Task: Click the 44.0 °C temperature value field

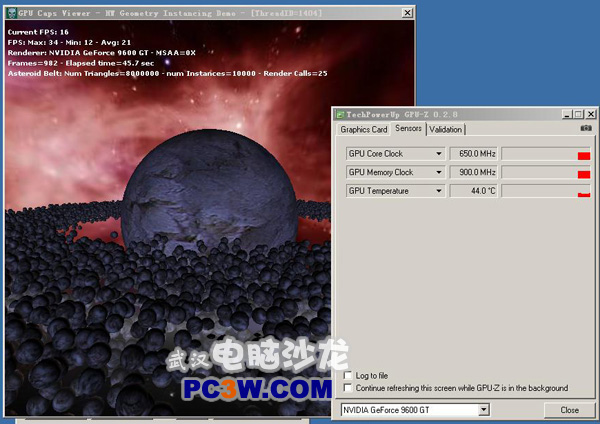Action: coord(473,191)
